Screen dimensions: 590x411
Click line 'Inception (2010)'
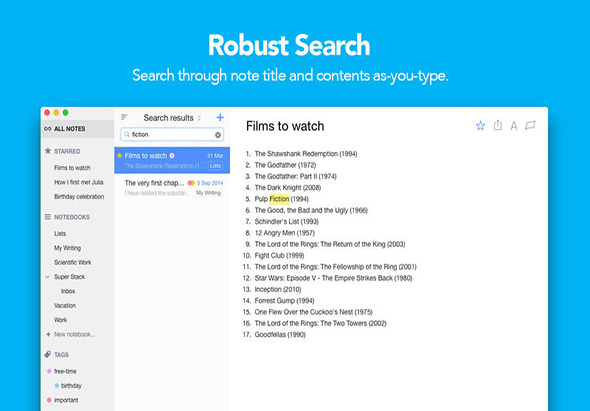pos(278,289)
